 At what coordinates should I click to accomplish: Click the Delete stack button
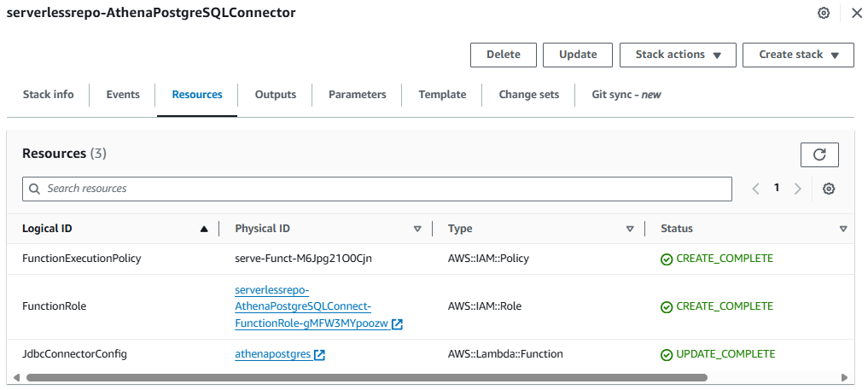[x=504, y=55]
